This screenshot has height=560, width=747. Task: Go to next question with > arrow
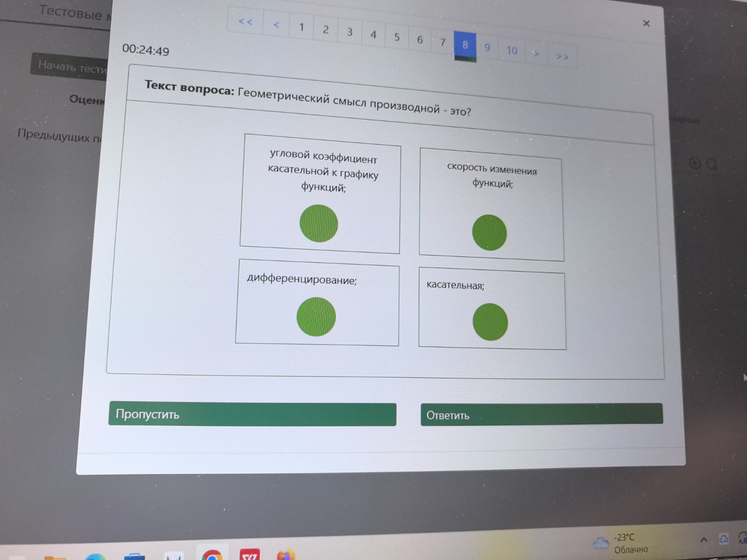(536, 53)
